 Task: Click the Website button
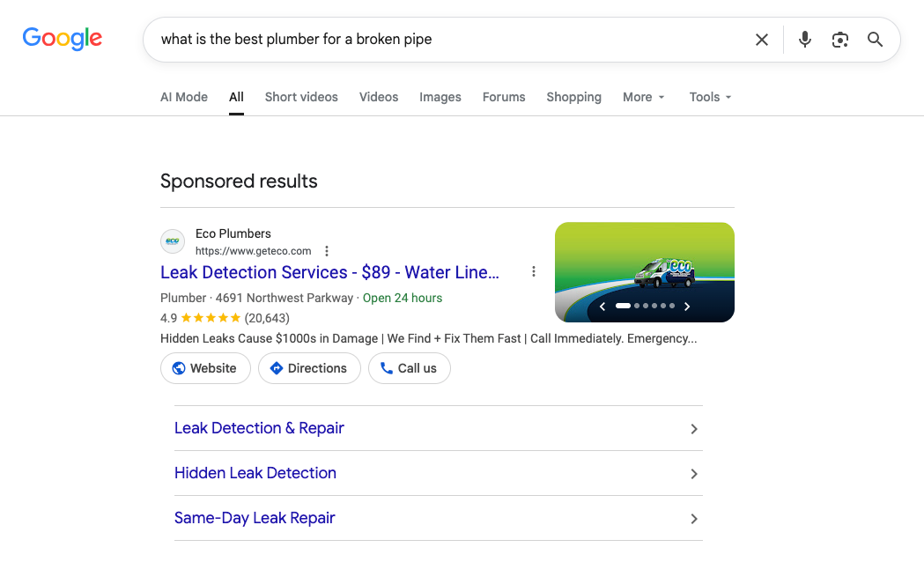pos(205,368)
